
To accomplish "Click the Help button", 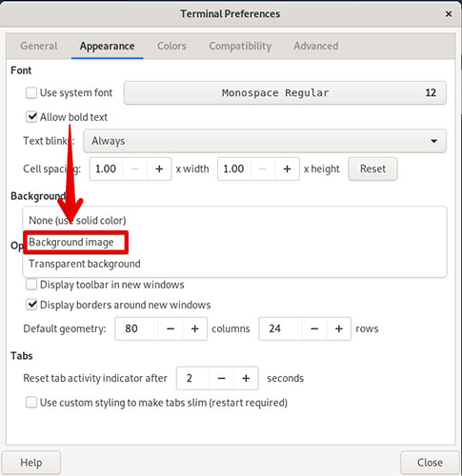I will pyautogui.click(x=31, y=463).
